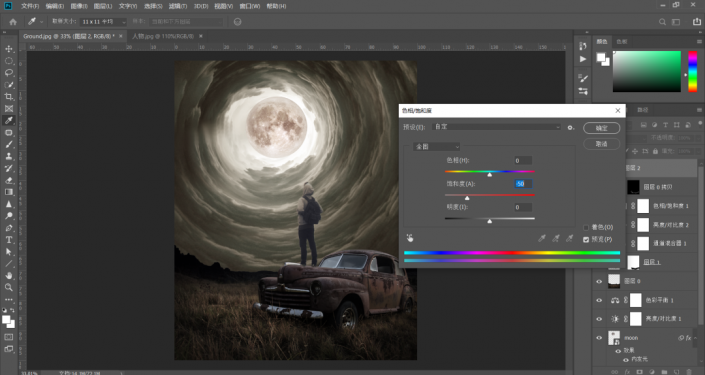Viewport: 705px width, 375px height.
Task: Select the Spot Healing Brush tool
Action: coord(9,133)
